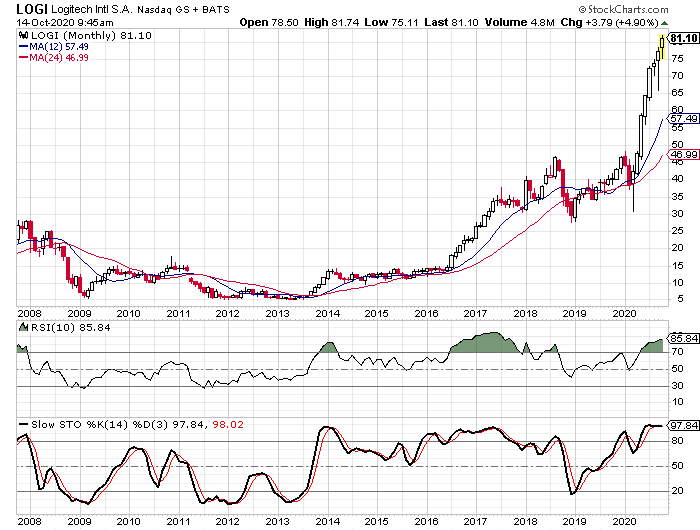Screen dimensions: 700x530
Task: Click the High 81.74 value
Action: pos(332,22)
